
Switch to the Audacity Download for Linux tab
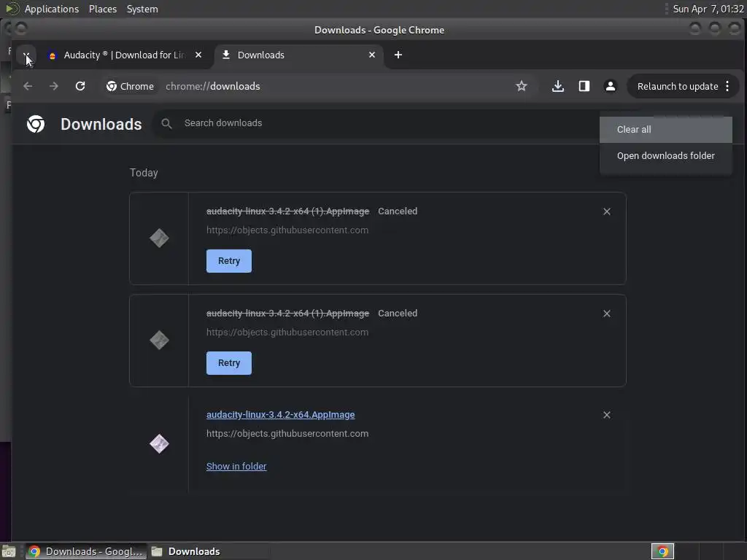[x=117, y=55]
